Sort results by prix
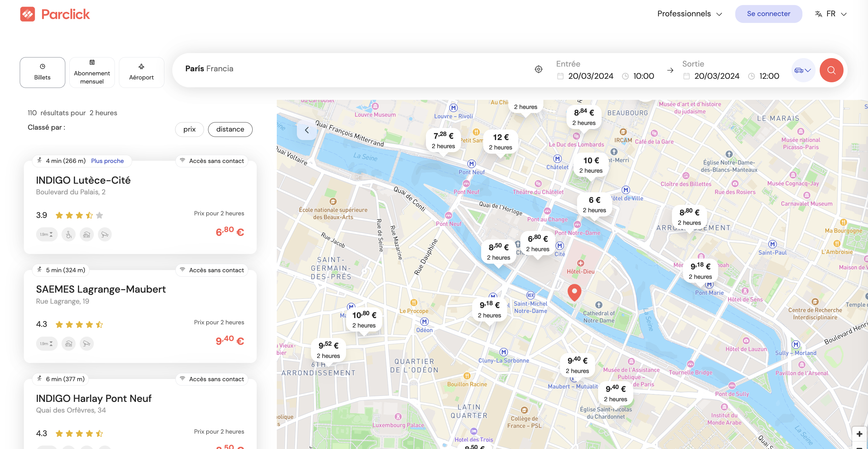Viewport: 868px width, 449px height. (189, 129)
